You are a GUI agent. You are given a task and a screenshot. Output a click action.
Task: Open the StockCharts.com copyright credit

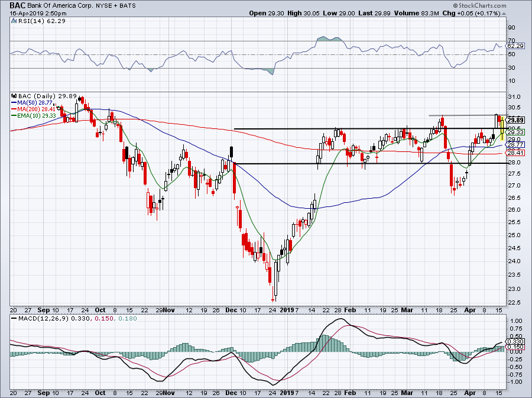point(479,5)
